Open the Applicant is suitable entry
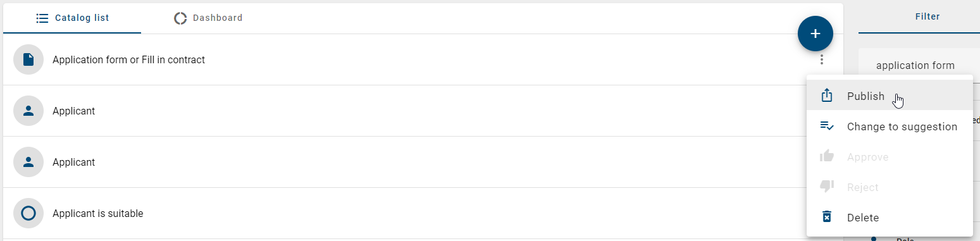Viewport: 980px width, 241px height. point(97,213)
